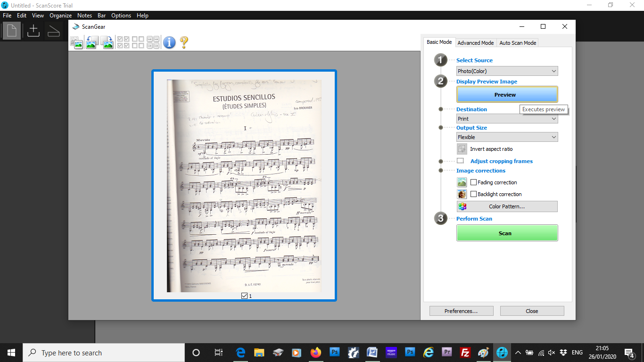Enable the Fading correction checkbox
Image resolution: width=644 pixels, height=362 pixels.
[x=474, y=182]
